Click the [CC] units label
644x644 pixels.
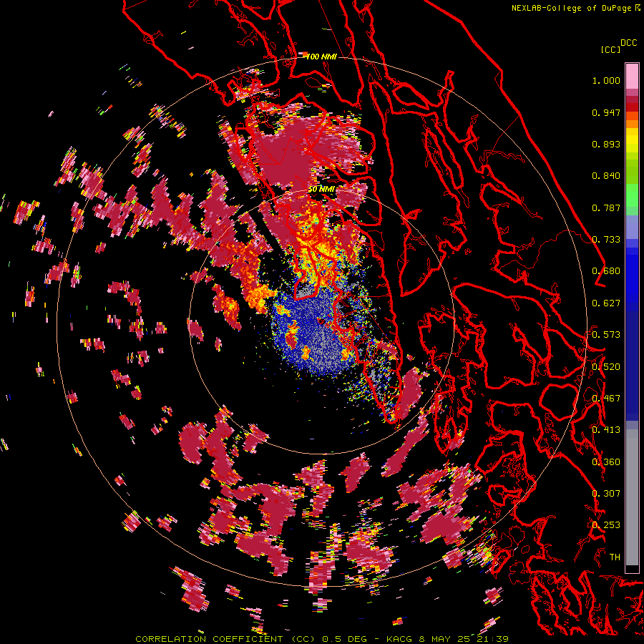coord(610,49)
